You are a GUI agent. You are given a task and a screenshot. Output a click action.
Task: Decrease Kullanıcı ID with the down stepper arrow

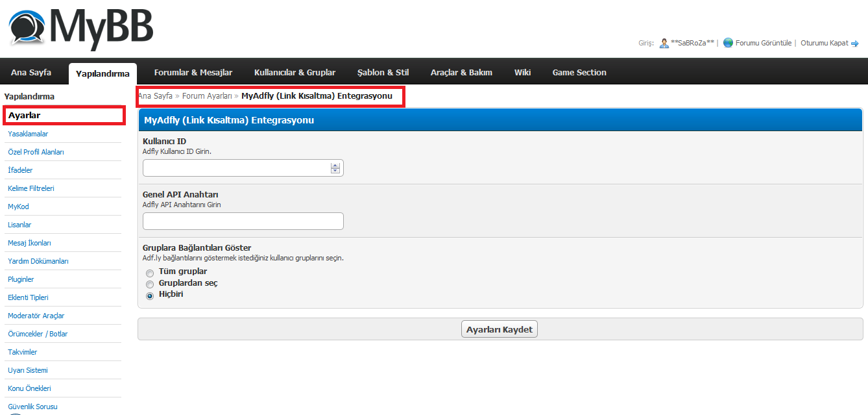[x=335, y=171]
